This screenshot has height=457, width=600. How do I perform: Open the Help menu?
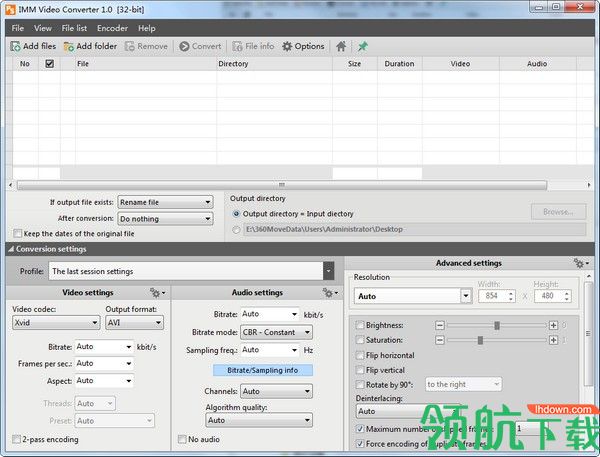click(x=147, y=28)
